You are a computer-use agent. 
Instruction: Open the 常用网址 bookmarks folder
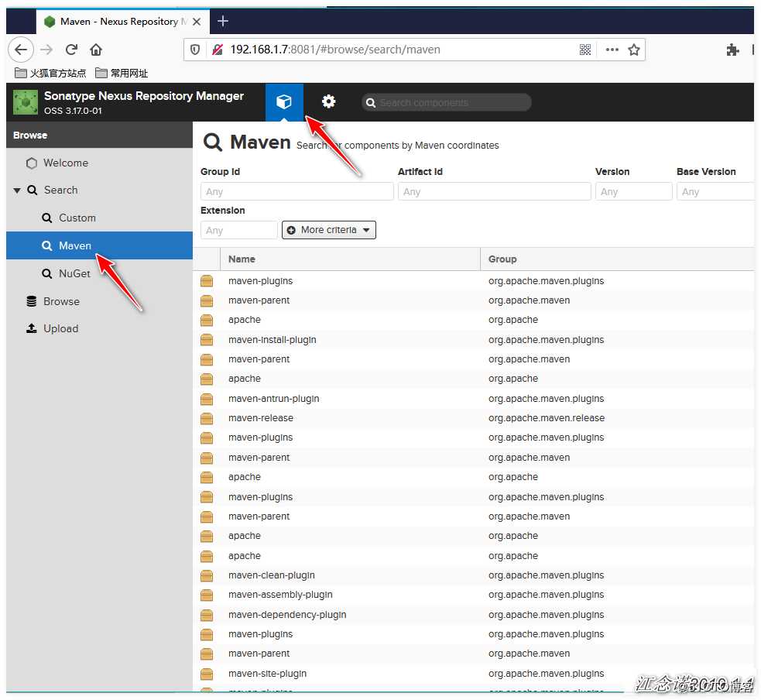point(122,74)
